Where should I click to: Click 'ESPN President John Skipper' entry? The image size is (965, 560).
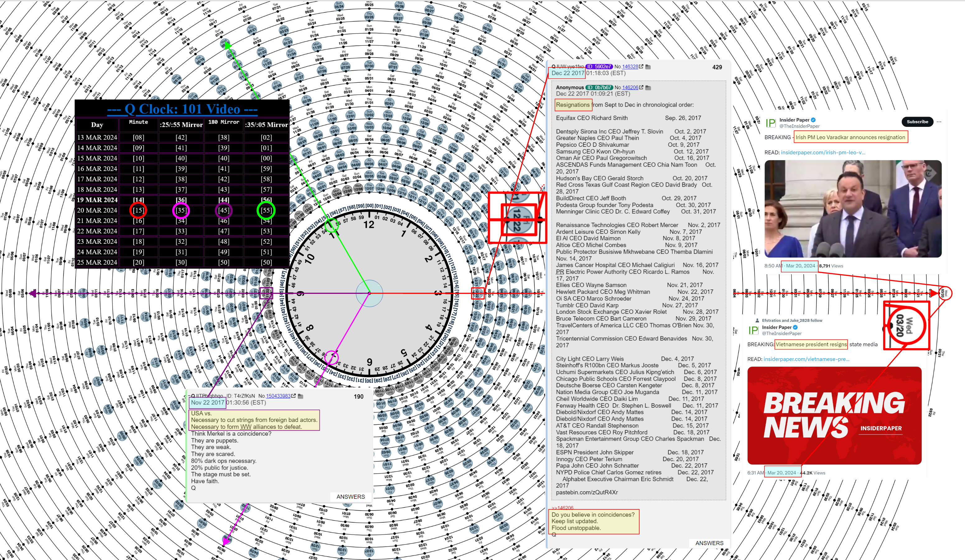595,452
